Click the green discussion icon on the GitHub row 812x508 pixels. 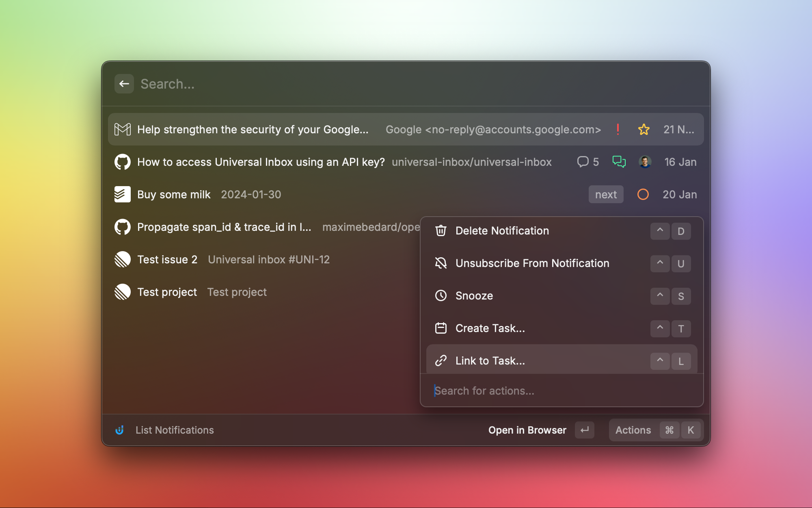619,162
